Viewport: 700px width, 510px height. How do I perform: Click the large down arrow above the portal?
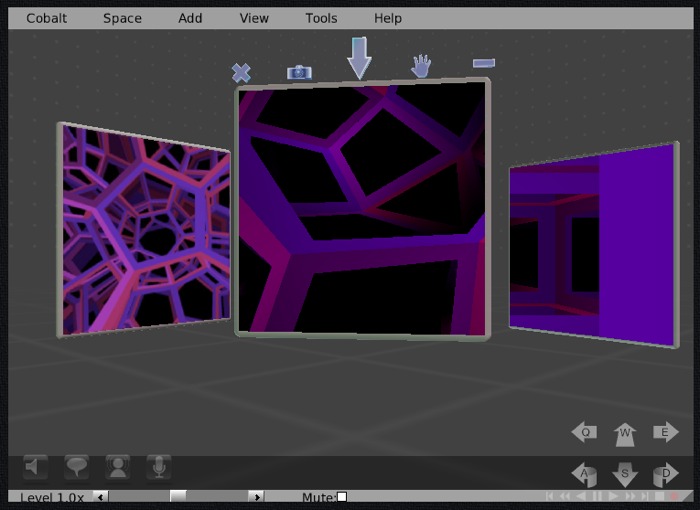coord(359,59)
